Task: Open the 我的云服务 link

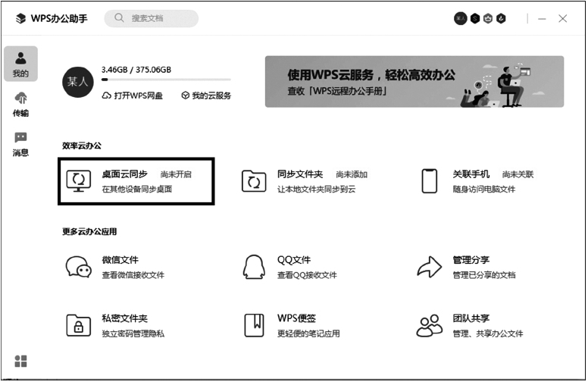Action: (x=206, y=95)
